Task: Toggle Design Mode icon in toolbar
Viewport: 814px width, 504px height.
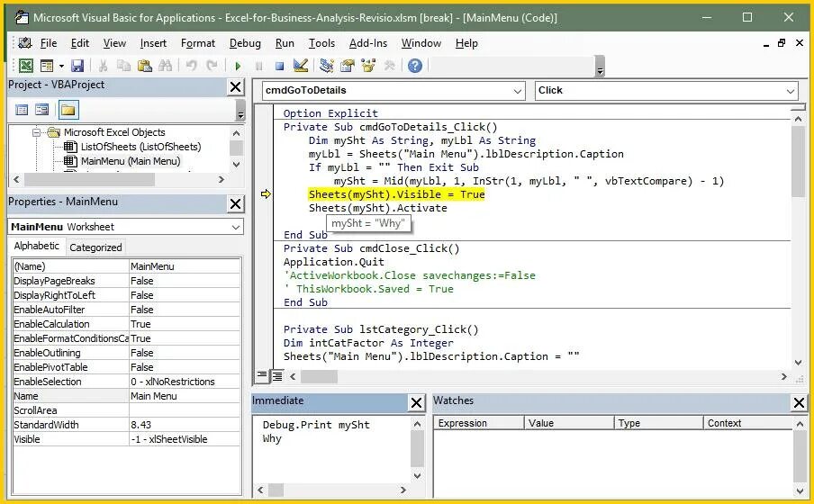Action: pyautogui.click(x=301, y=66)
